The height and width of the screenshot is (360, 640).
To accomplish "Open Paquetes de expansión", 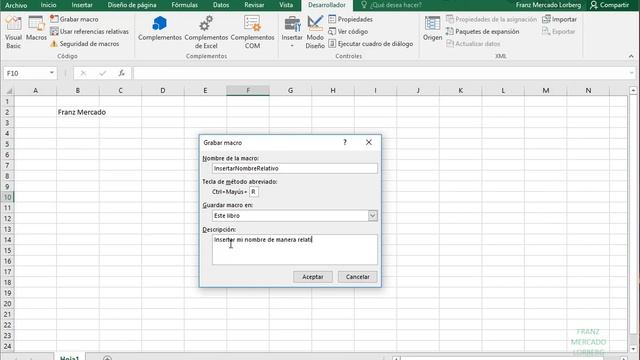I will point(482,31).
